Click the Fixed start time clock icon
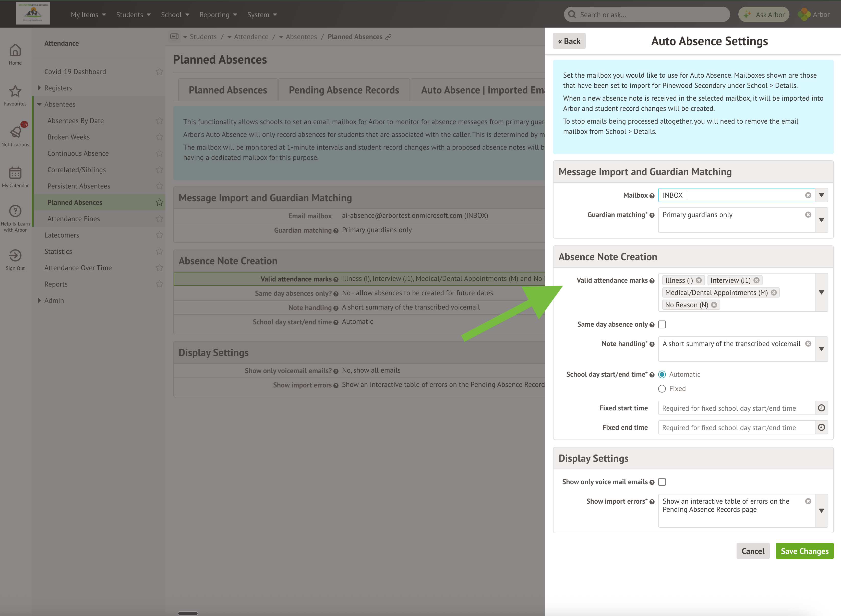The image size is (841, 616). click(821, 408)
